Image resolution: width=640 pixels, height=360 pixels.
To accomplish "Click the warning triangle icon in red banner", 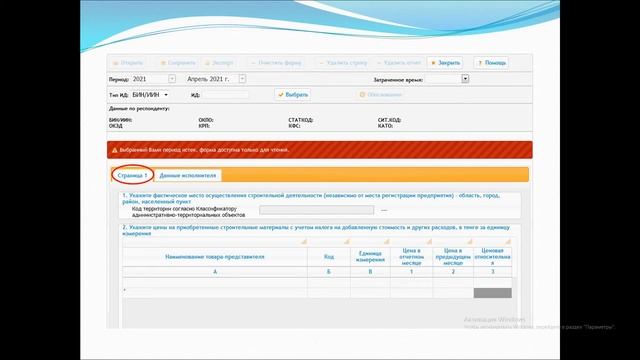I will click(114, 150).
